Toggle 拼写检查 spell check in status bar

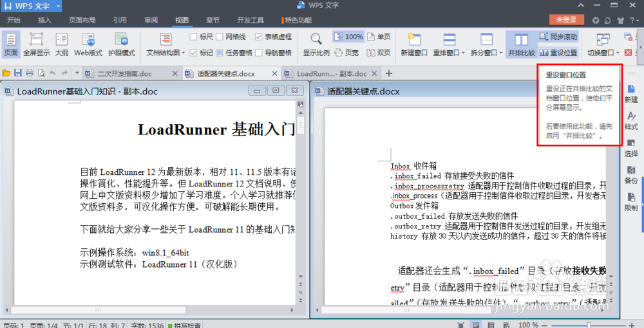click(x=184, y=325)
